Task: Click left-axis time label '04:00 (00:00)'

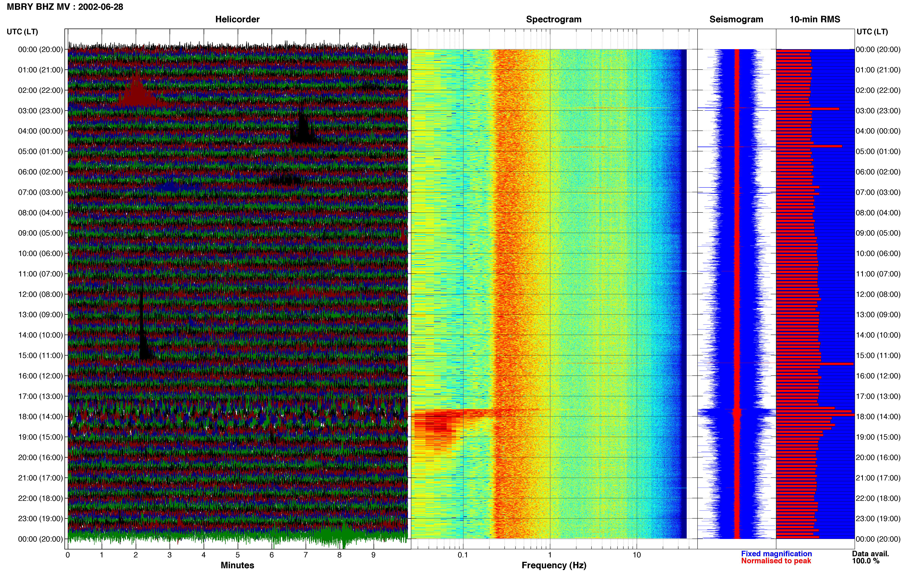Action: (x=41, y=131)
